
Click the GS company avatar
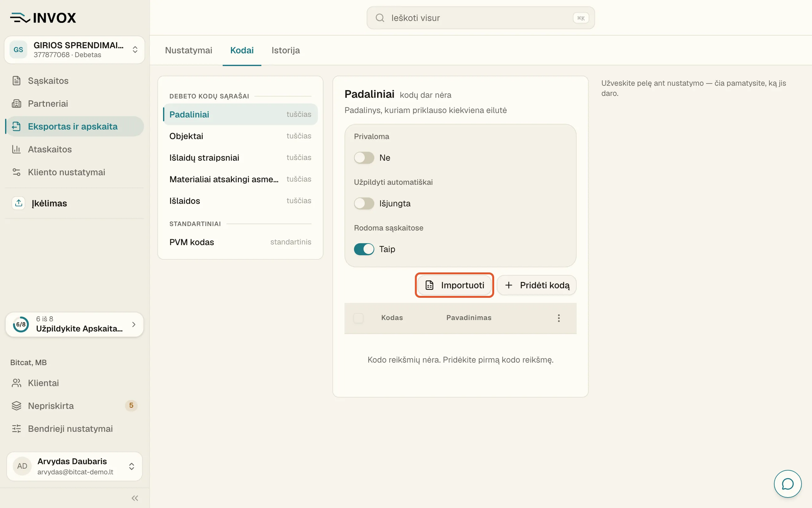pos(18,50)
